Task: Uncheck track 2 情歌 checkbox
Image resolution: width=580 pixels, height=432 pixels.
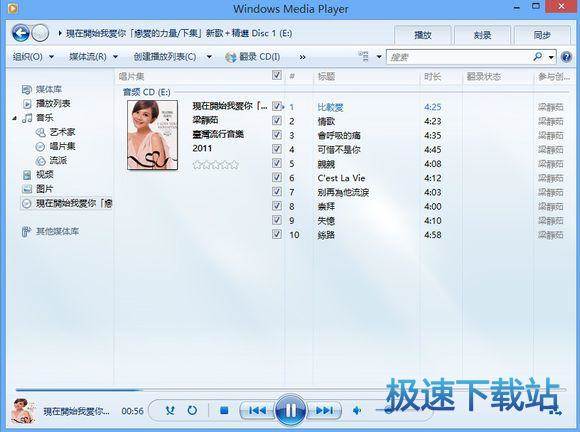Action: [277, 121]
